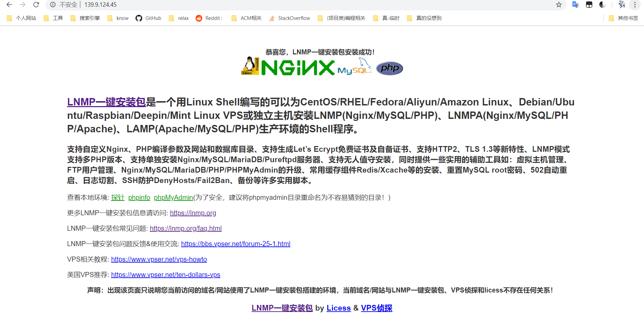The width and height of the screenshot is (644, 319).
Task: Reload the current page
Action: [36, 5]
